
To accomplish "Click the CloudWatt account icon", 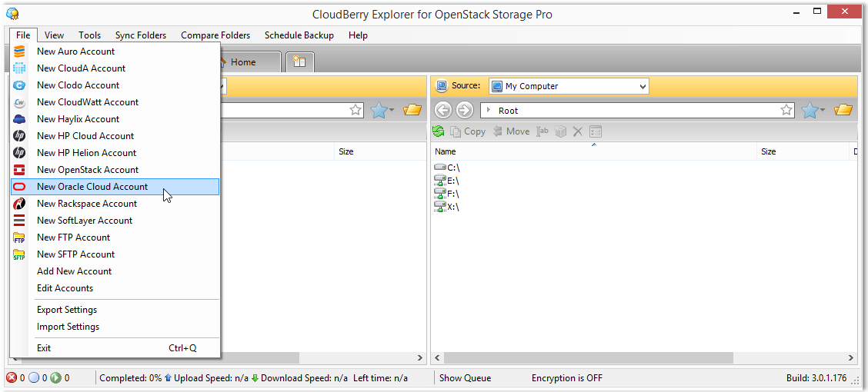I will 19,102.
